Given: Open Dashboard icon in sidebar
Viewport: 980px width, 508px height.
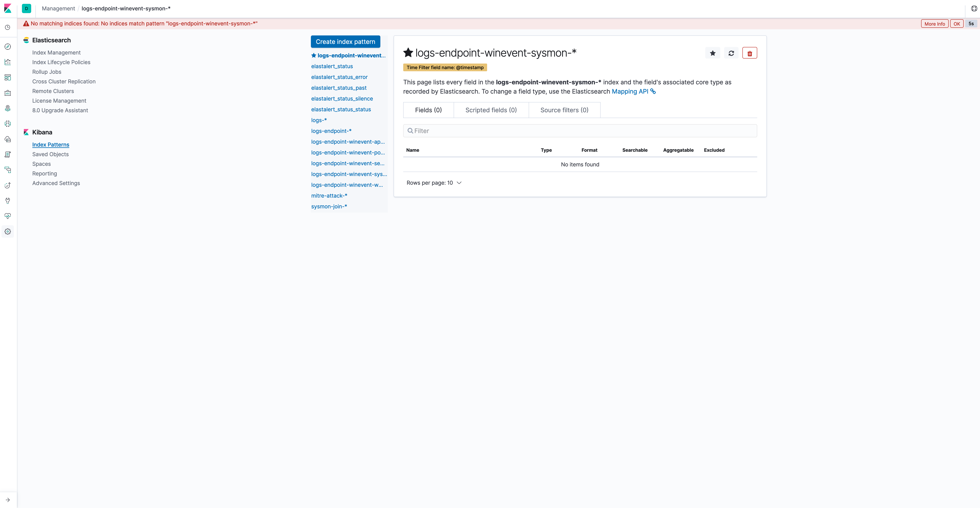Looking at the screenshot, I should coord(8,78).
